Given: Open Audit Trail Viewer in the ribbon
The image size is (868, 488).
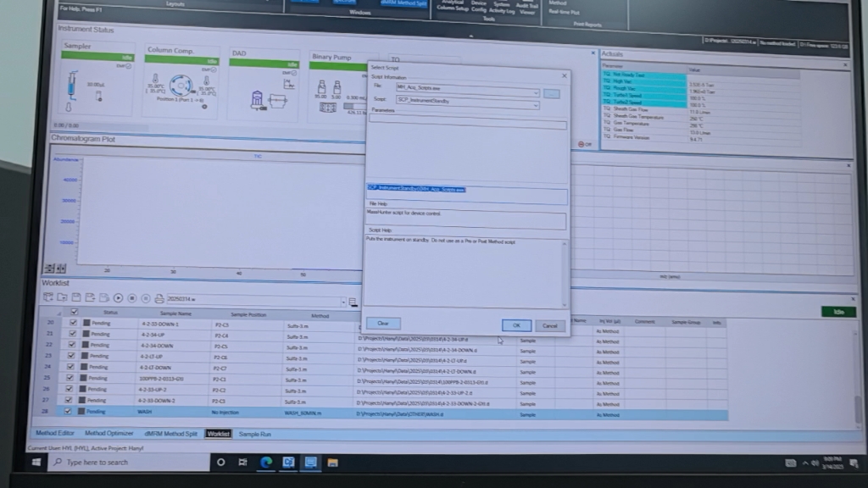Looking at the screenshot, I should click(x=527, y=8).
